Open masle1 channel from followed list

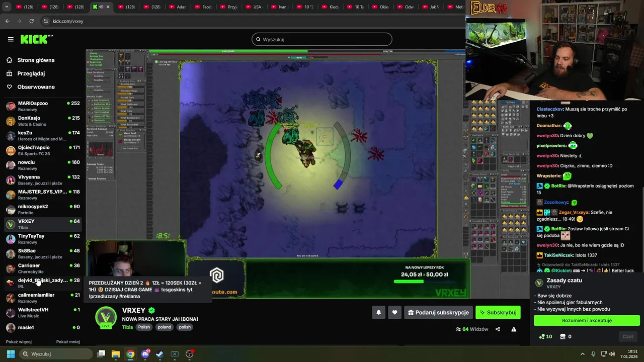point(43,327)
